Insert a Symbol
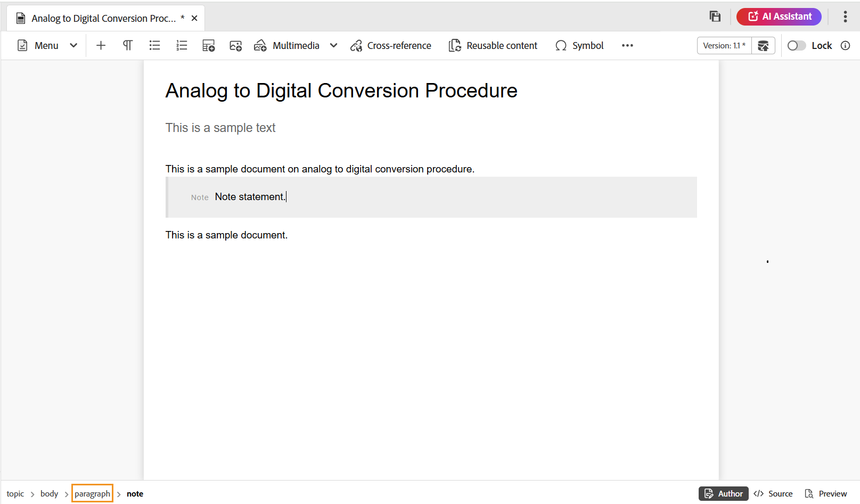This screenshot has width=860, height=504. pyautogui.click(x=579, y=46)
